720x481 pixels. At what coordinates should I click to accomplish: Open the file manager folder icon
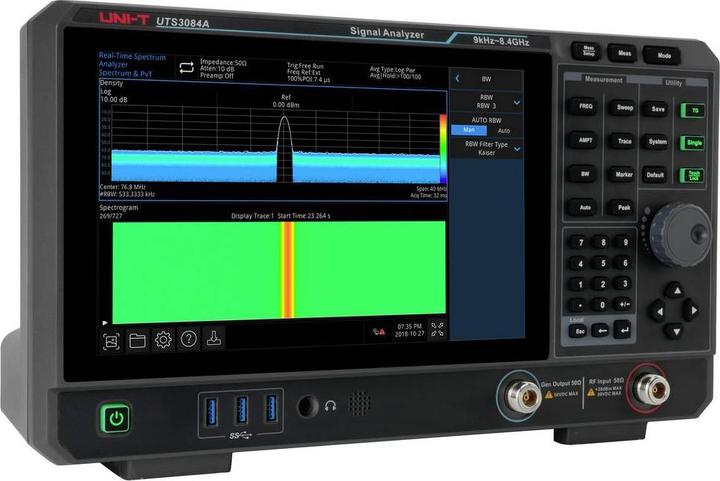point(137,341)
